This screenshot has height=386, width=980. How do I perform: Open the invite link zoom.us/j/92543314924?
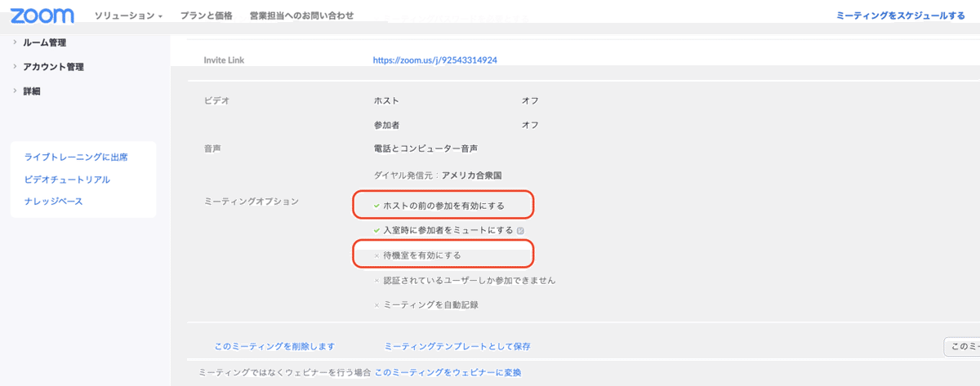point(435,60)
